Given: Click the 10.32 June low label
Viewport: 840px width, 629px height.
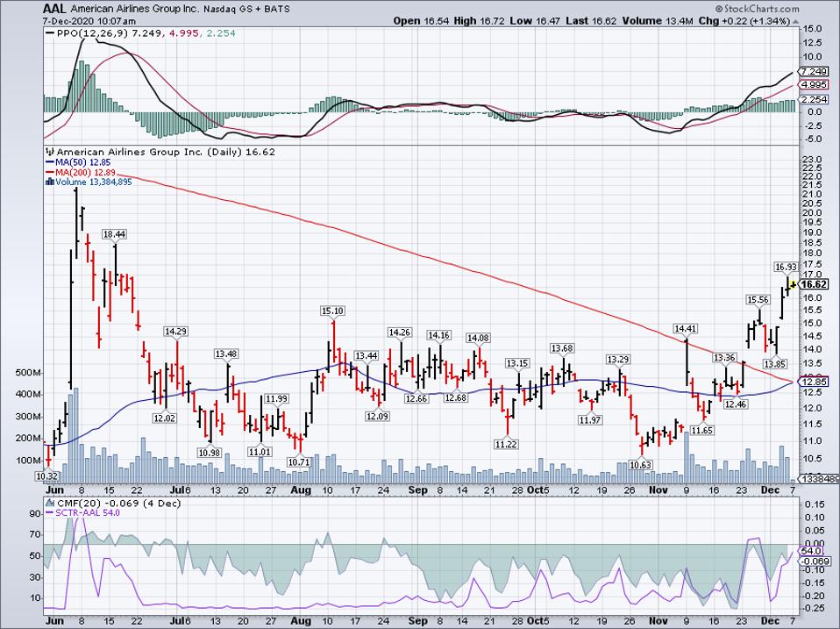Looking at the screenshot, I should (x=46, y=475).
